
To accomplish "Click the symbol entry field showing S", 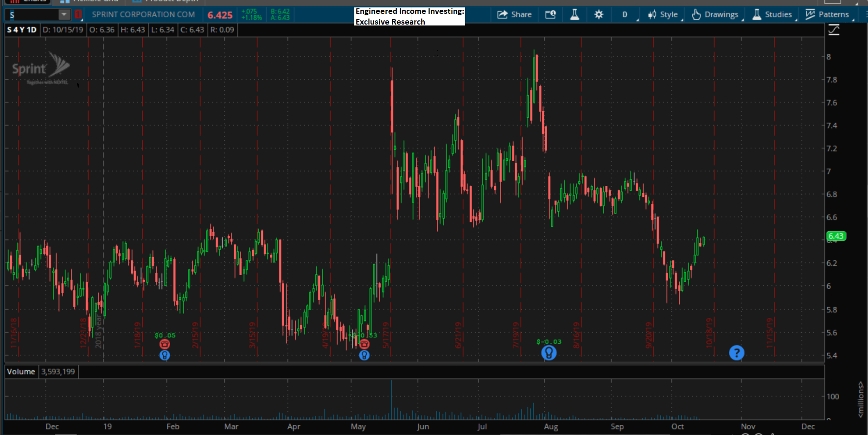I will coord(33,15).
